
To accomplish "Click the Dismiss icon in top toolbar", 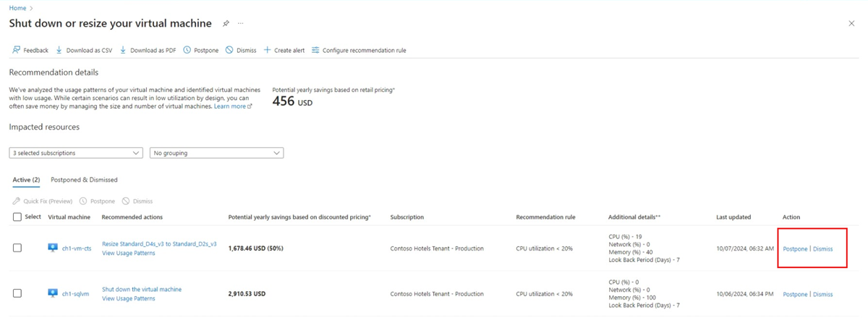I will (229, 50).
